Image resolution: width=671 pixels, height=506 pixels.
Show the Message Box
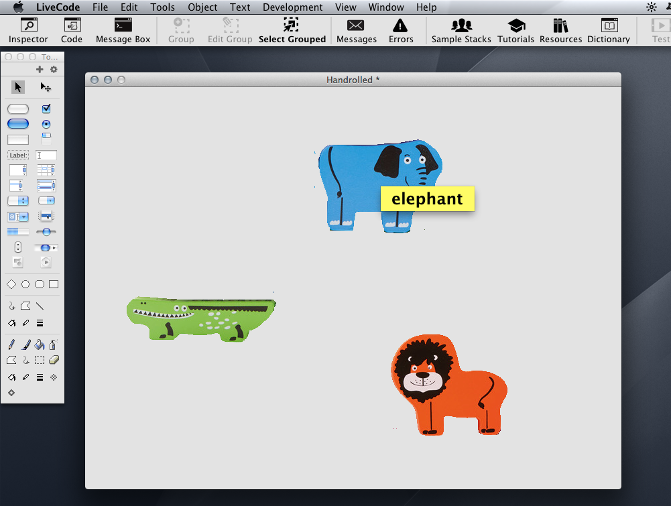click(123, 30)
